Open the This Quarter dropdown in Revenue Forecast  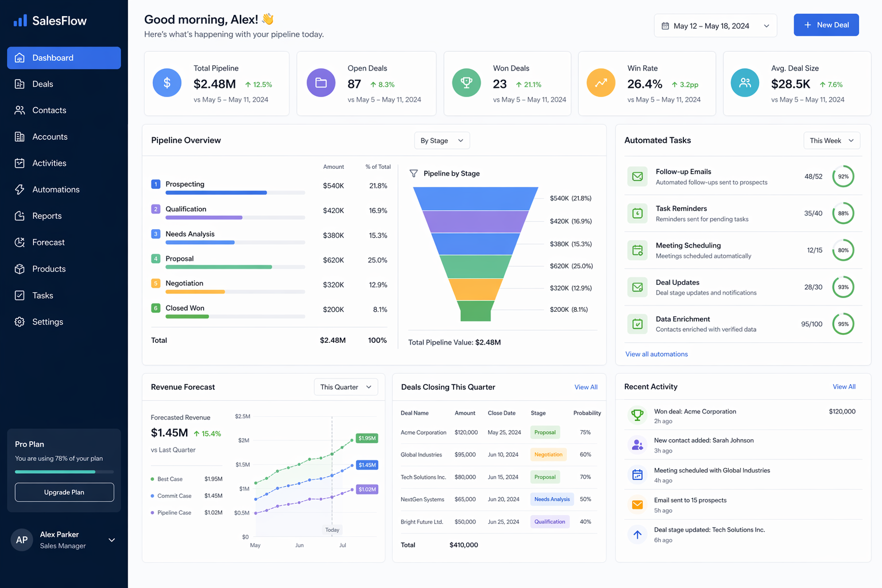346,387
